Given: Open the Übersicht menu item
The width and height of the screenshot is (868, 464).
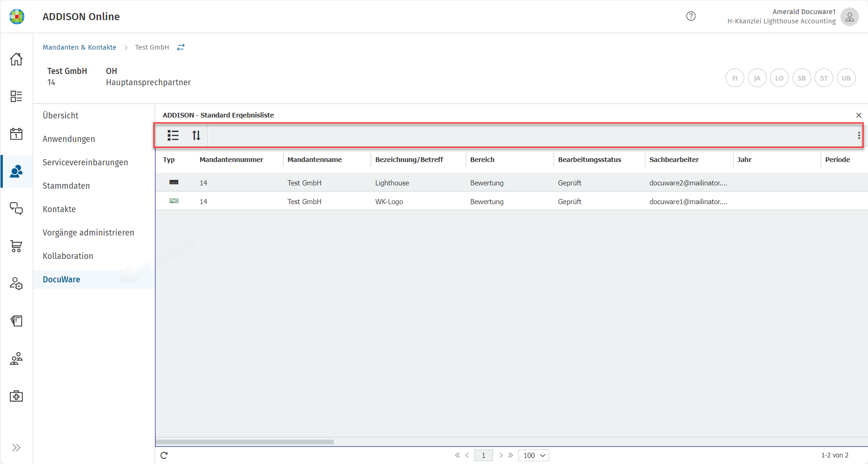Looking at the screenshot, I should point(60,116).
